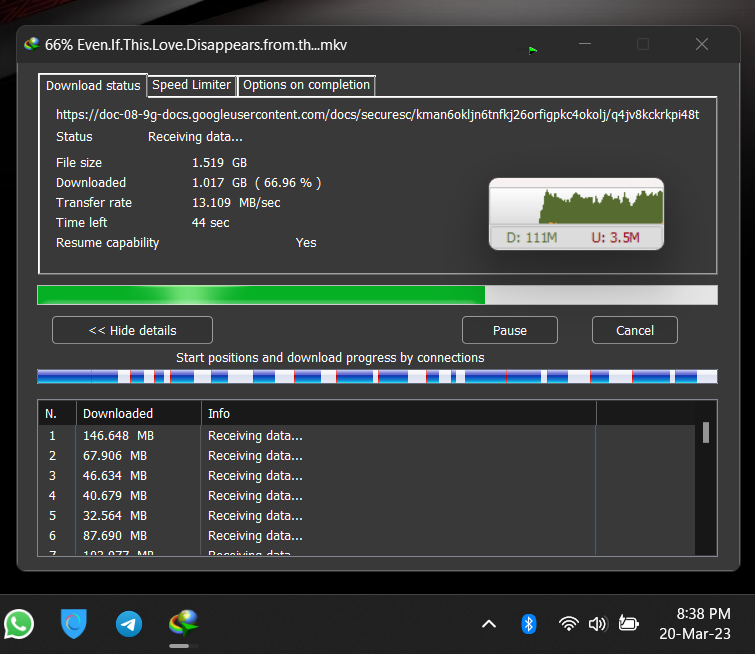This screenshot has height=654, width=755.
Task: Open Telegram from the taskbar
Action: point(129,624)
